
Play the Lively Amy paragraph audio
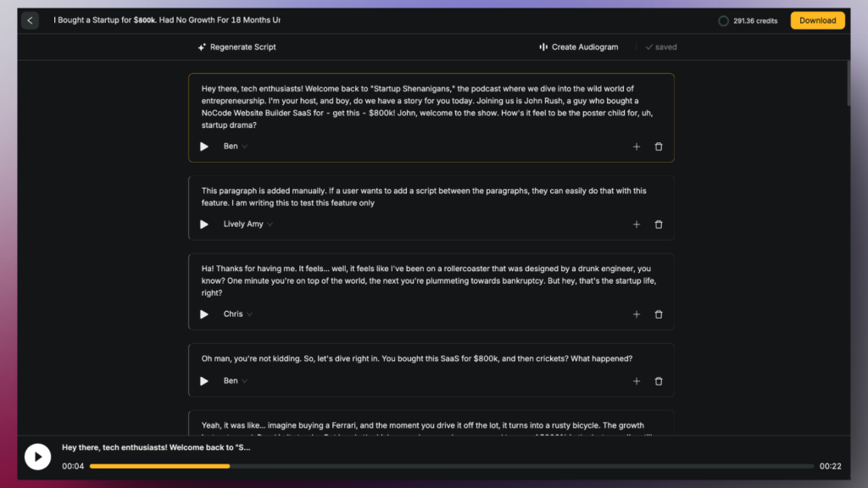click(x=204, y=225)
